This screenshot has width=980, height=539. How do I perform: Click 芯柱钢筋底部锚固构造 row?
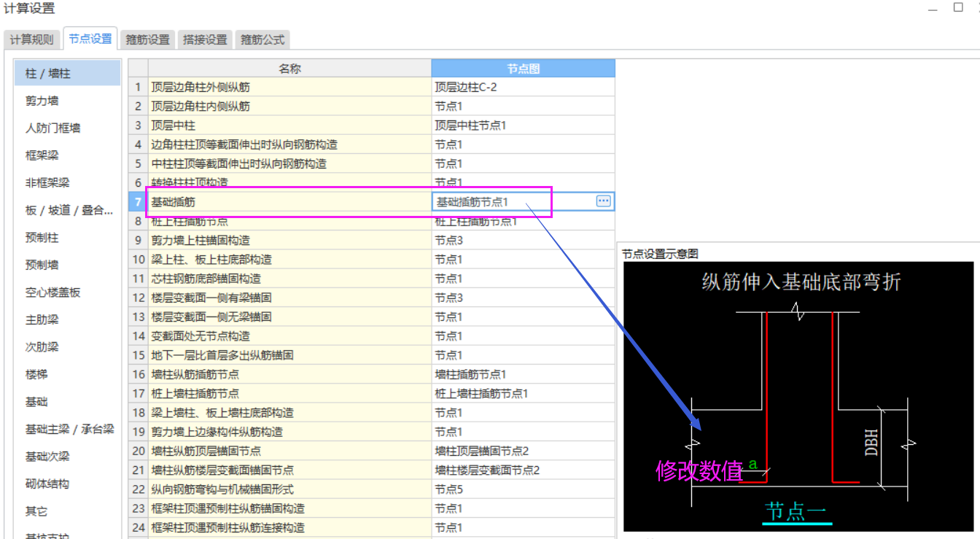[x=290, y=279]
